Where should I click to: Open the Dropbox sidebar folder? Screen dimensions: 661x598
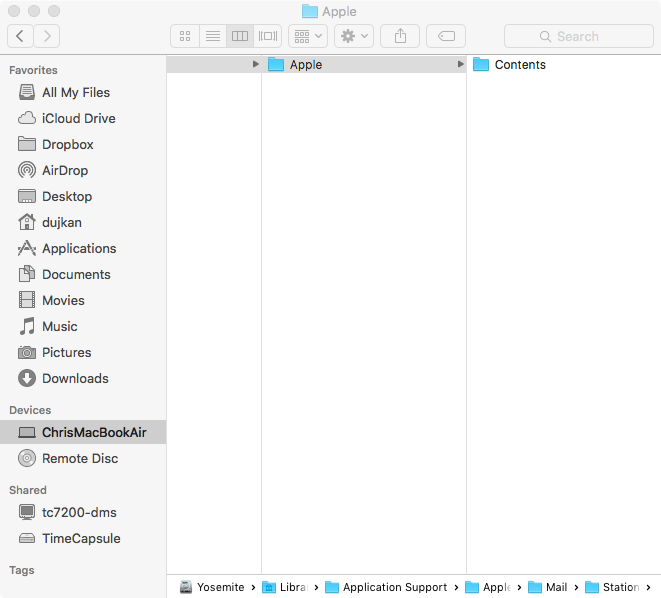(83, 145)
